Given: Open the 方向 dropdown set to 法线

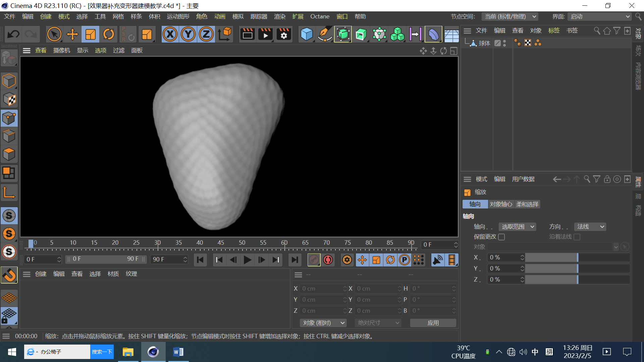Looking at the screenshot, I should 590,227.
